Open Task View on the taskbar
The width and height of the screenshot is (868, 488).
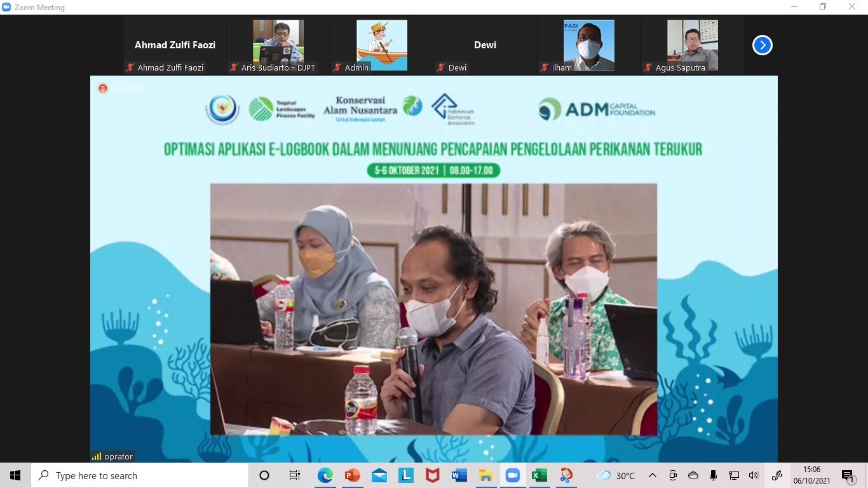(x=295, y=475)
